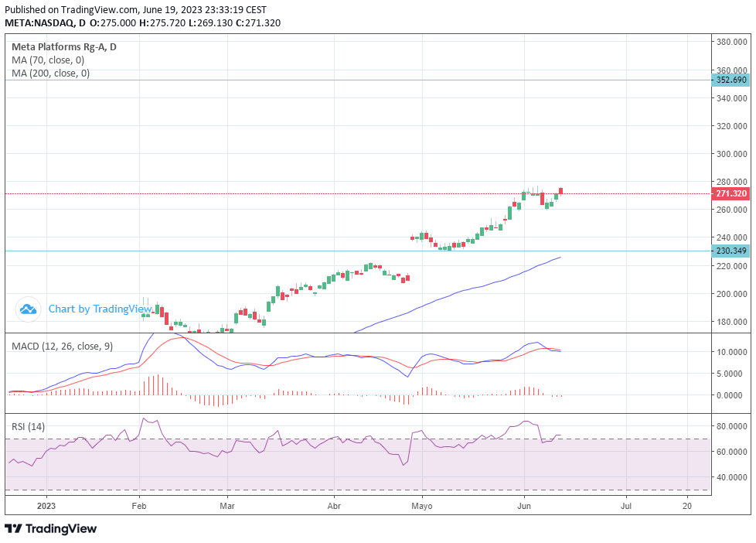Click the 340.000 price axis value
Image resolution: width=756 pixels, height=543 pixels.
(x=732, y=98)
